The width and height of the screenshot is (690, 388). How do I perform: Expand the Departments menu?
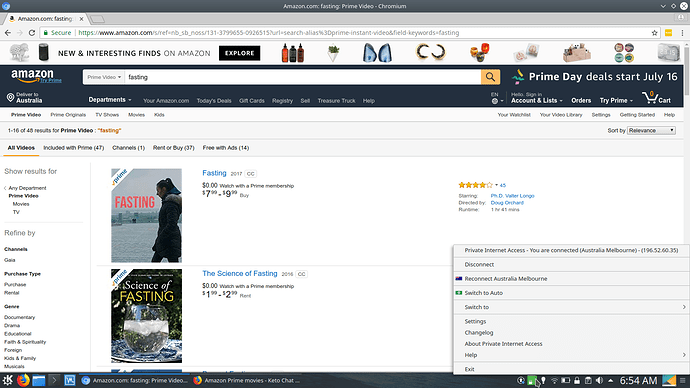pos(110,100)
